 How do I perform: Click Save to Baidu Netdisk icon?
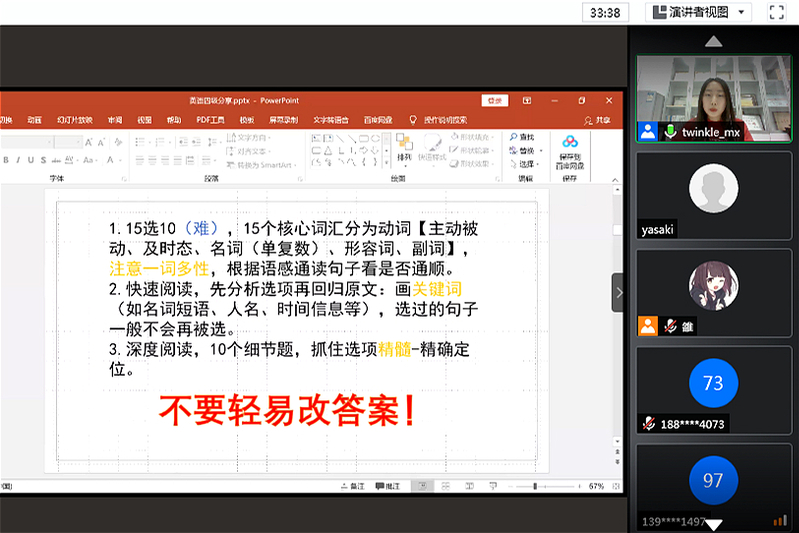[x=570, y=150]
